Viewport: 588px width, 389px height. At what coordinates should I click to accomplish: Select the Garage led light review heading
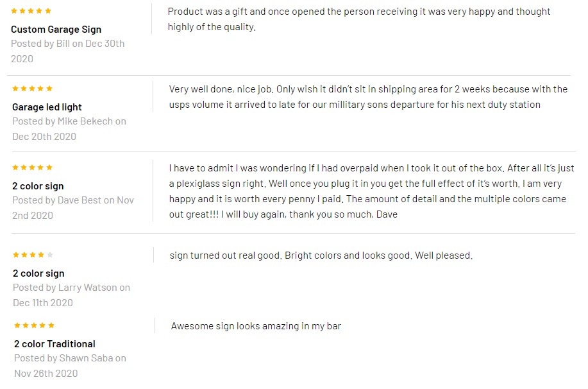pyautogui.click(x=47, y=107)
